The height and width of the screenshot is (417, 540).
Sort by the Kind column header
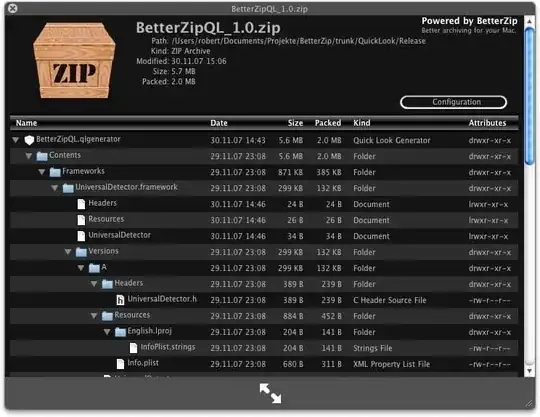coord(362,123)
